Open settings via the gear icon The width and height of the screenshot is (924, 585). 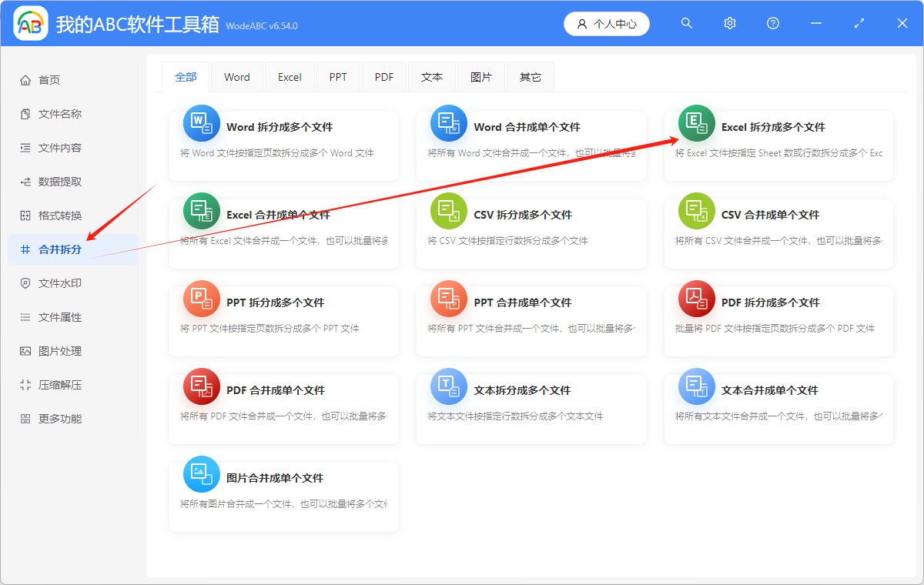729,23
